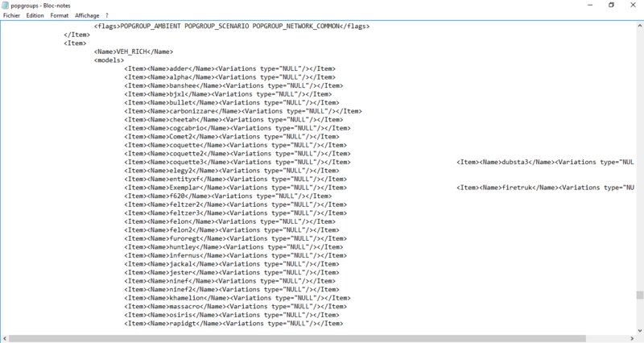The image size is (644, 343).
Task: Open the Format menu
Action: 60,15
